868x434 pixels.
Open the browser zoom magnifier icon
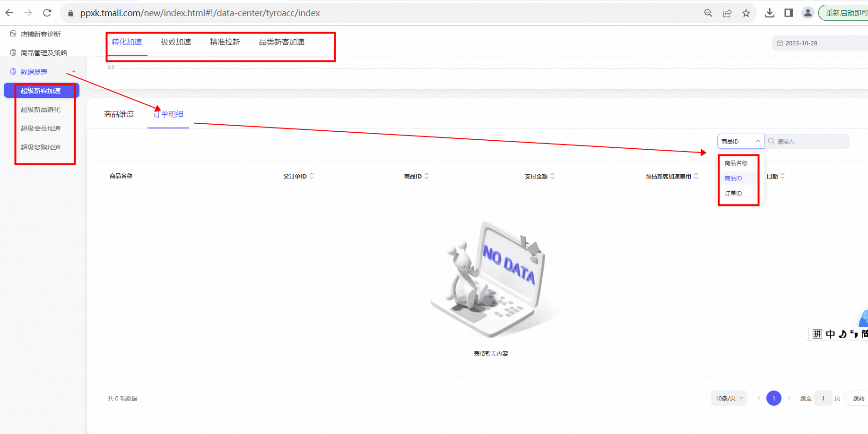708,13
